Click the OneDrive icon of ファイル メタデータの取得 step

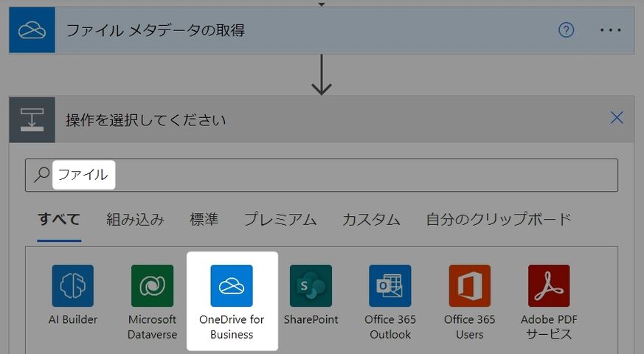click(x=32, y=30)
